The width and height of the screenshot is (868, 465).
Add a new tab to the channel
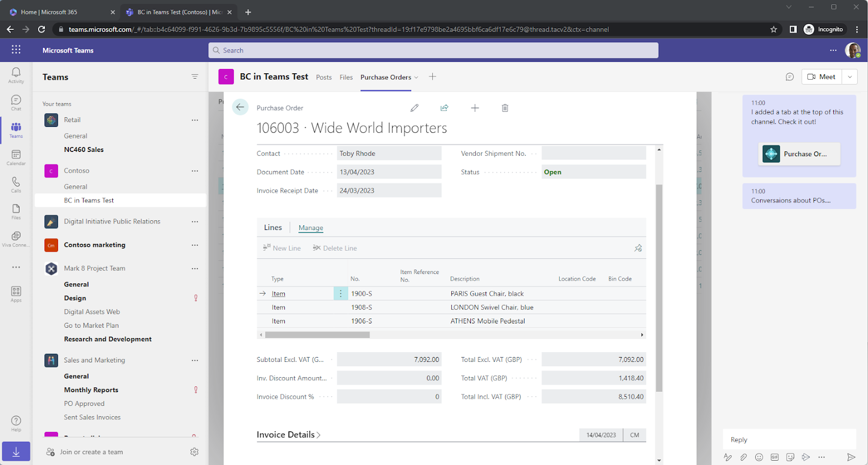(432, 77)
